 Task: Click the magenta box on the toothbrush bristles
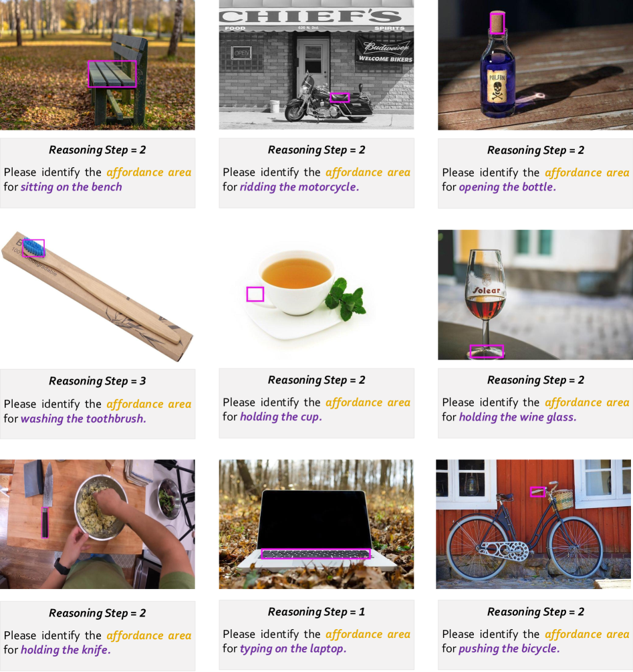33,248
